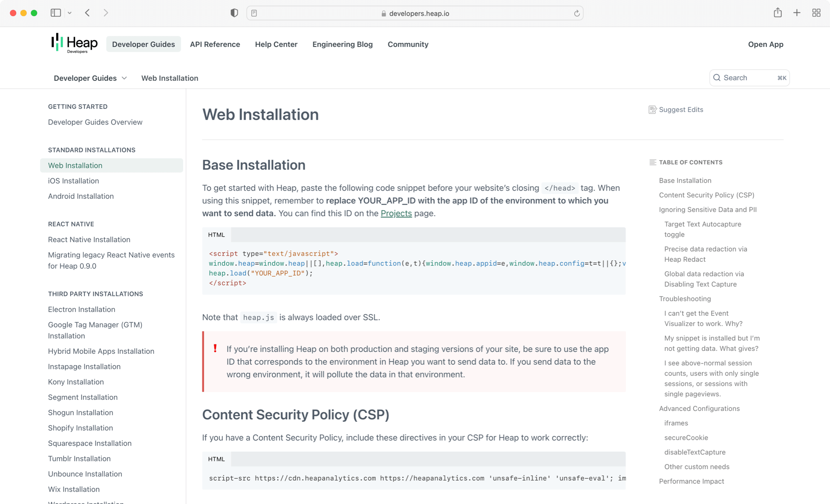830x504 pixels.
Task: Click the privacy shield icon
Action: click(x=234, y=13)
